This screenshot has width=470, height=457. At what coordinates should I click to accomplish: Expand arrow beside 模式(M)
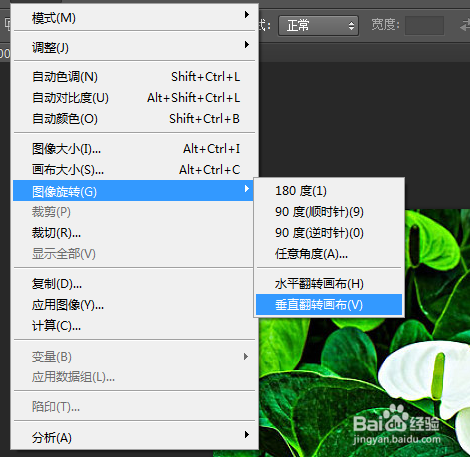tap(247, 14)
